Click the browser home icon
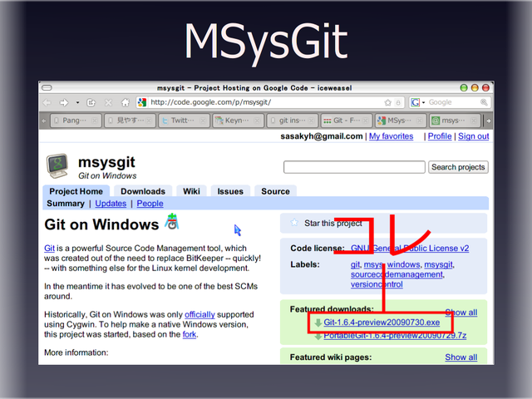This screenshot has width=532, height=399. click(124, 102)
